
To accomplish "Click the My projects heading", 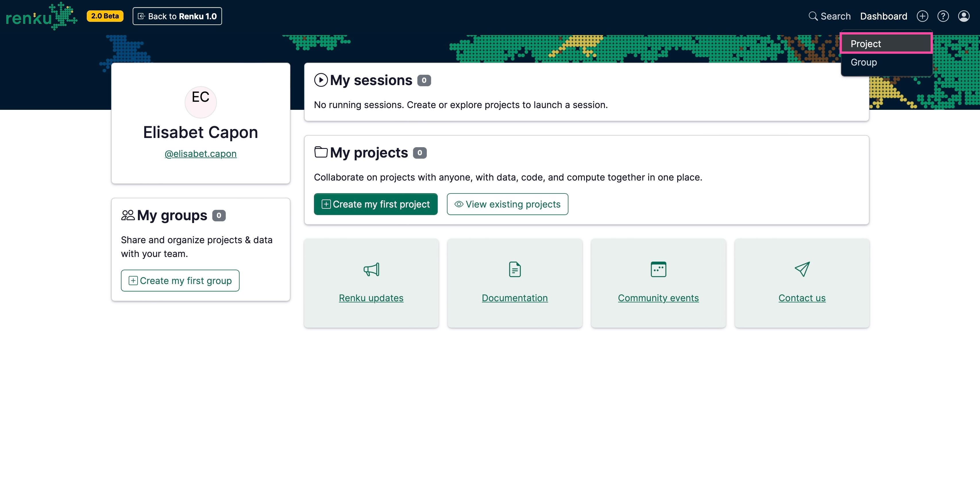I will coord(369,152).
